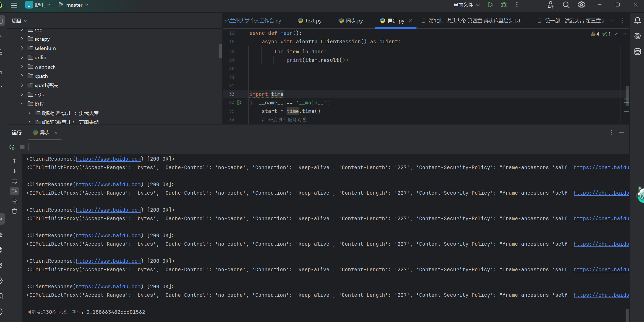Image resolution: width=644 pixels, height=322 pixels.
Task: Start debugging with the bug icon
Action: click(504, 5)
